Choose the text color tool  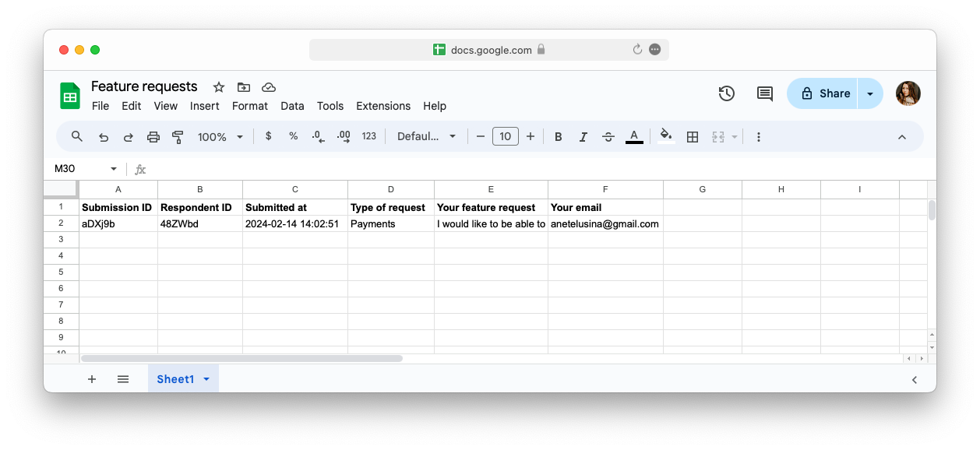[634, 137]
